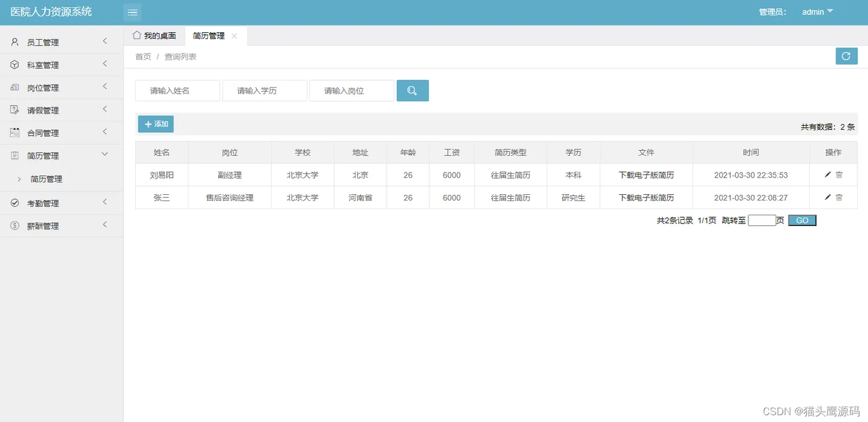Close the 简历管理 tab
The width and height of the screenshot is (868, 422).
[x=234, y=36]
